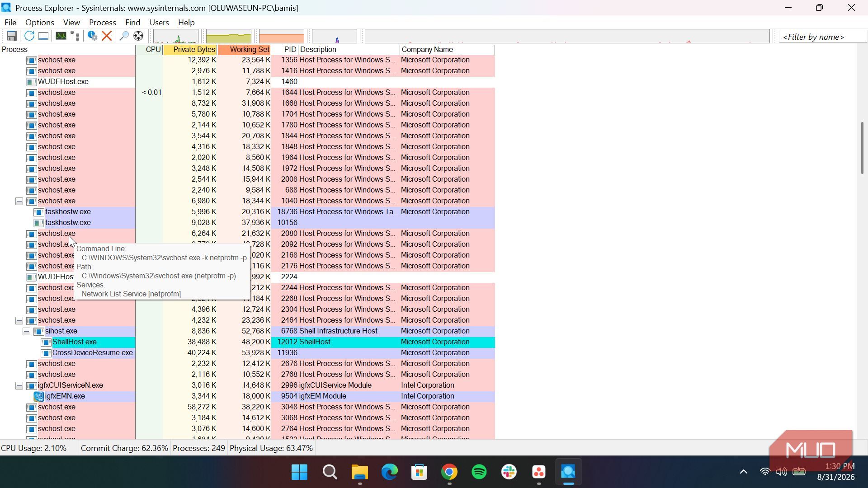
Task: Open the System Information graph icon
Action: click(61, 36)
